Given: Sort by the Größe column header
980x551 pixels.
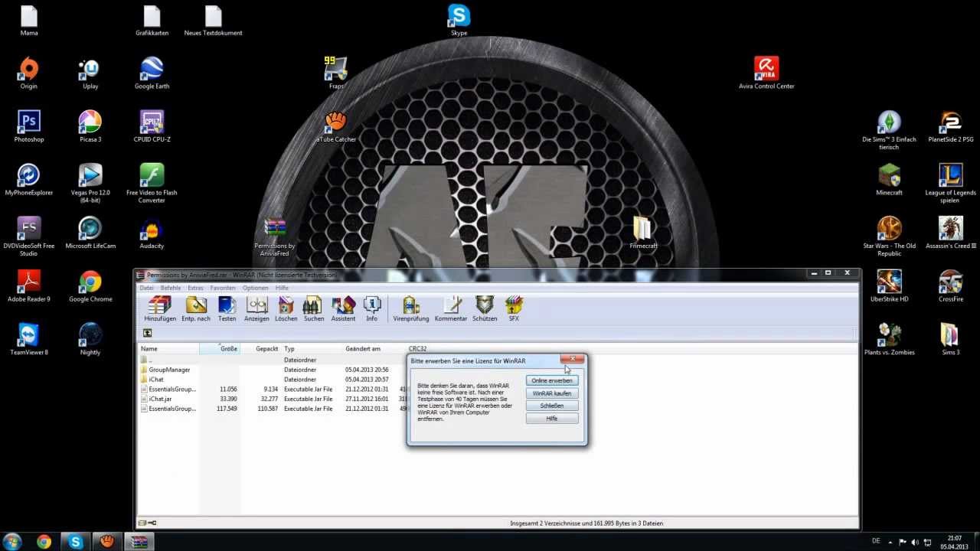Looking at the screenshot, I should 220,348.
